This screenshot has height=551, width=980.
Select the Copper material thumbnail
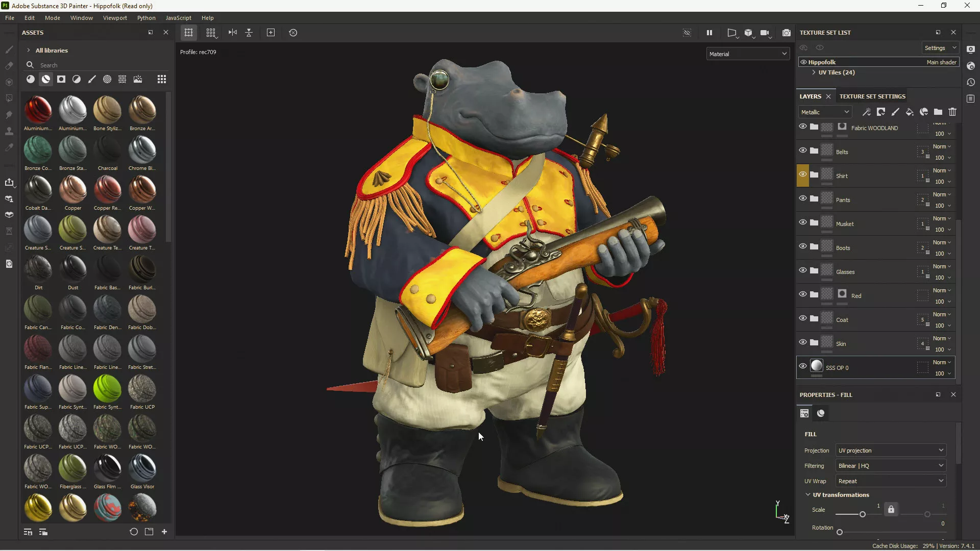(72, 190)
